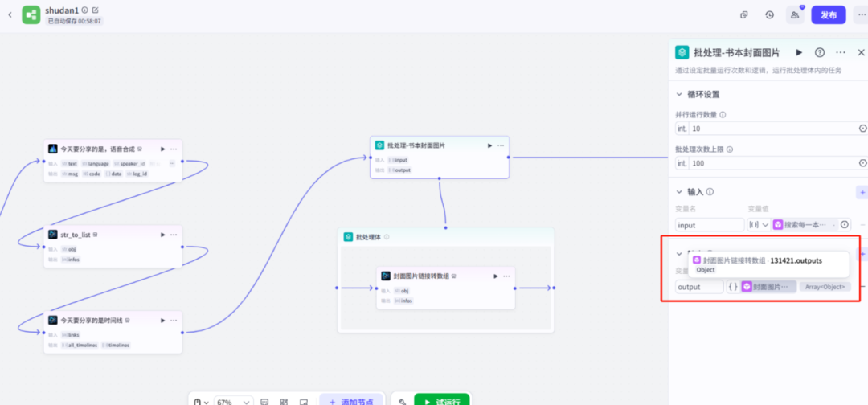
Task: Collapse the output section
Action: point(679,253)
